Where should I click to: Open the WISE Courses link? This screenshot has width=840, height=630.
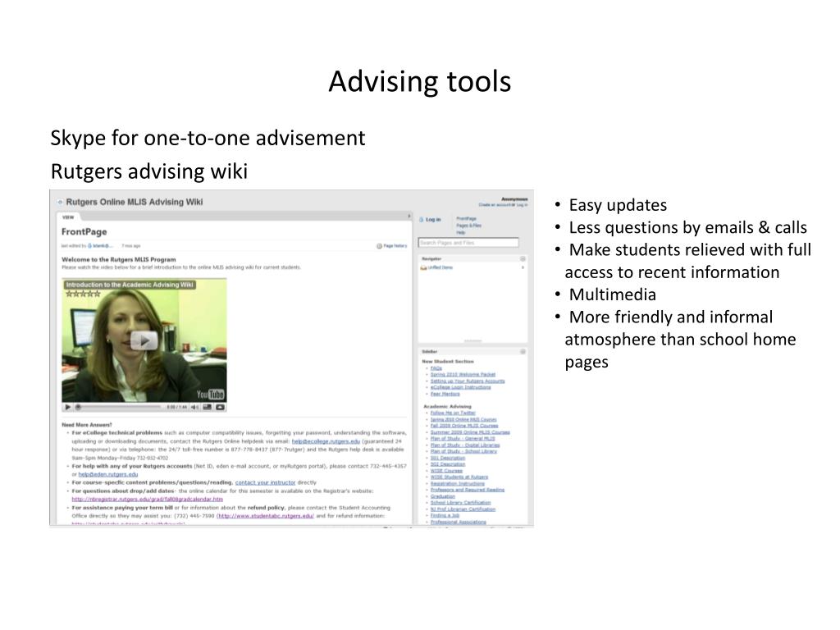[x=446, y=470]
